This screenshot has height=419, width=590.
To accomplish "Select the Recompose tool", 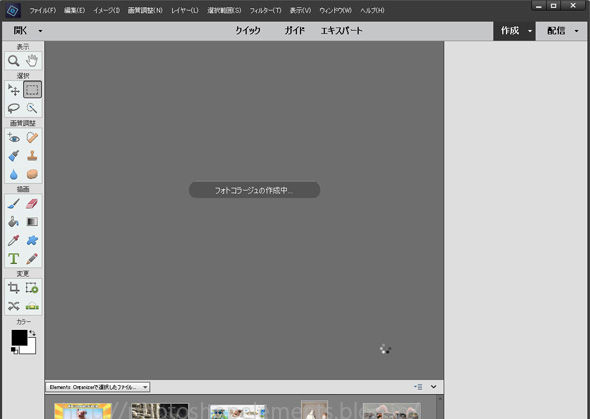I will 32,288.
